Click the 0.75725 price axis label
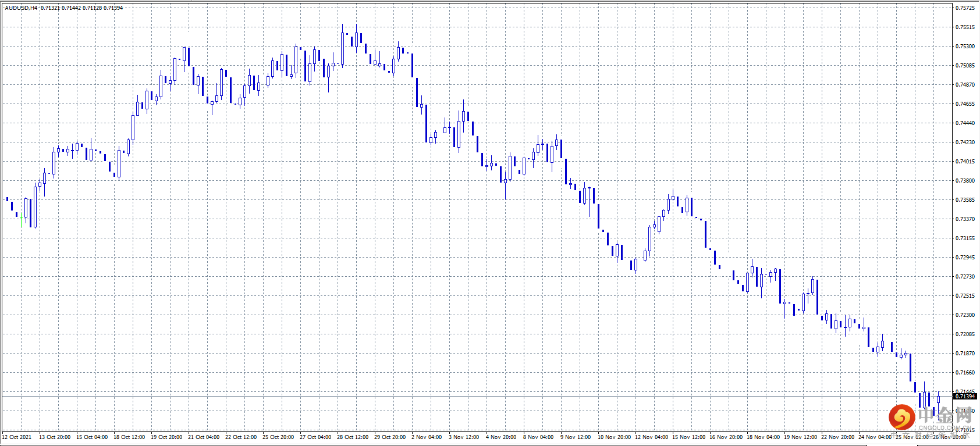 (965, 8)
